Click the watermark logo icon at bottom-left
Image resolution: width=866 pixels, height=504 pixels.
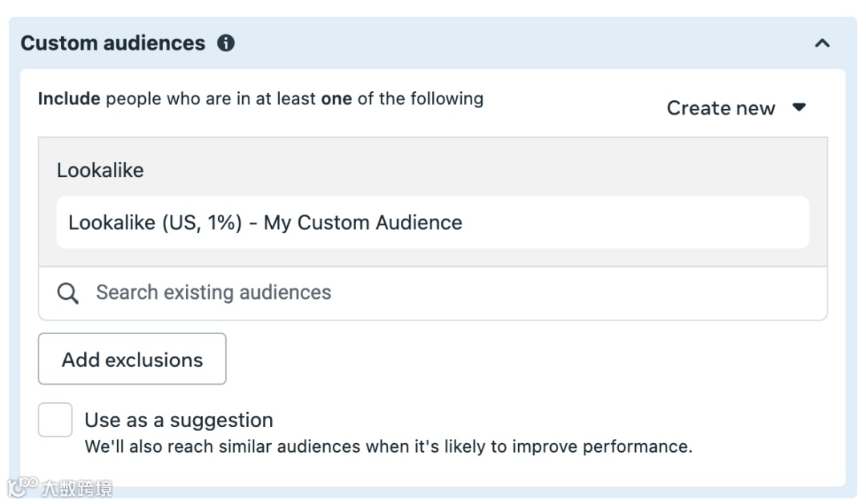tap(23, 486)
